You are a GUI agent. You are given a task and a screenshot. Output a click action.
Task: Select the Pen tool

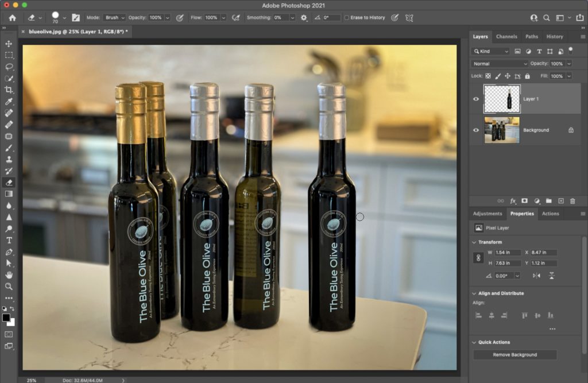[9, 252]
